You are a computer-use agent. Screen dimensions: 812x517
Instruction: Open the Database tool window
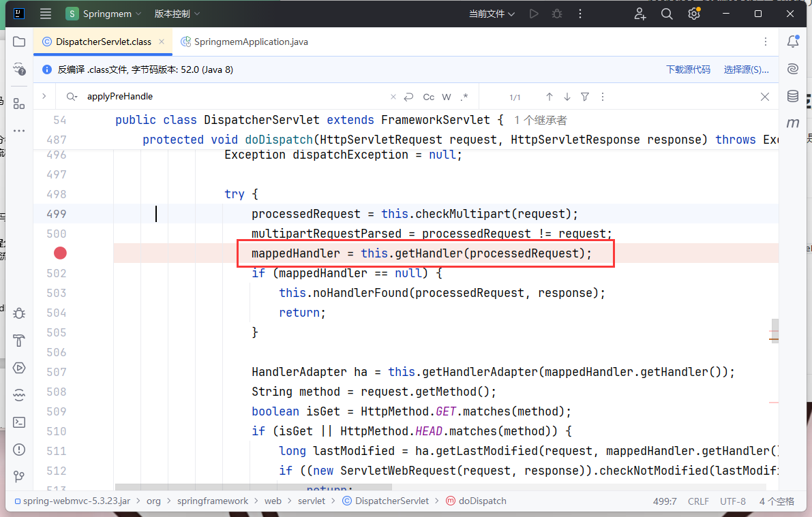point(793,96)
